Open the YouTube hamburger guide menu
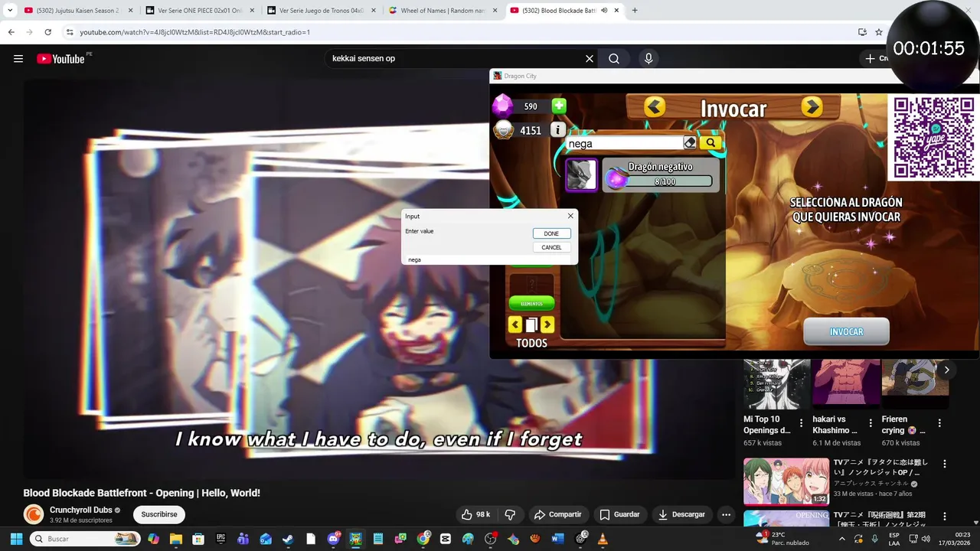The height and width of the screenshot is (551, 980). point(18,59)
